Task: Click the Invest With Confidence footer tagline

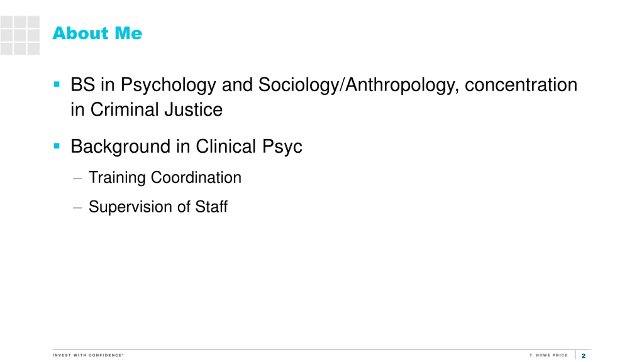Action: click(88, 355)
